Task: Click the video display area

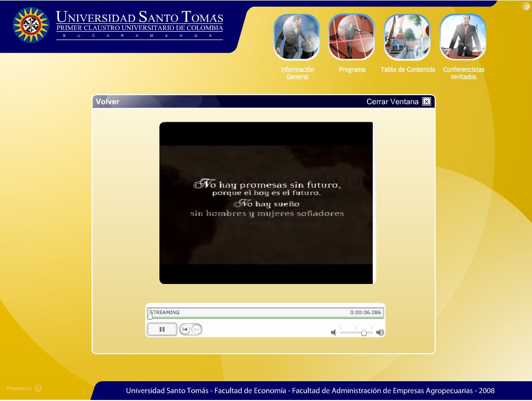Action: pos(266,203)
